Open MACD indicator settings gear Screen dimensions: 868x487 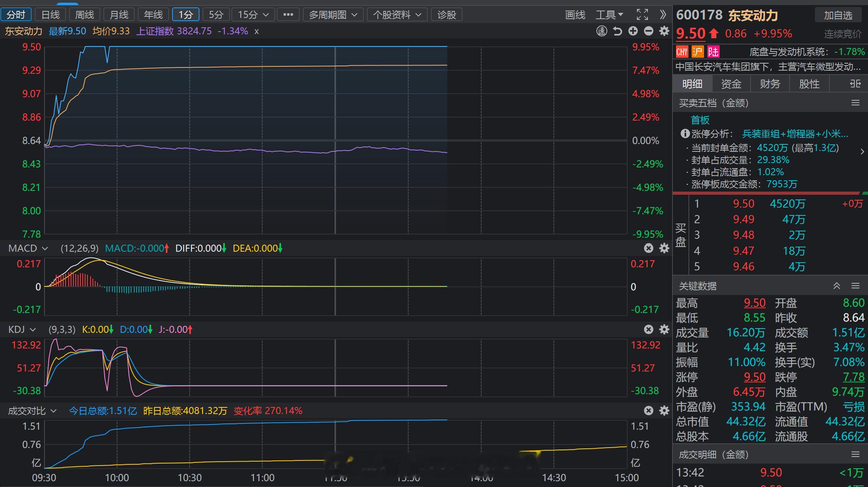pos(664,248)
